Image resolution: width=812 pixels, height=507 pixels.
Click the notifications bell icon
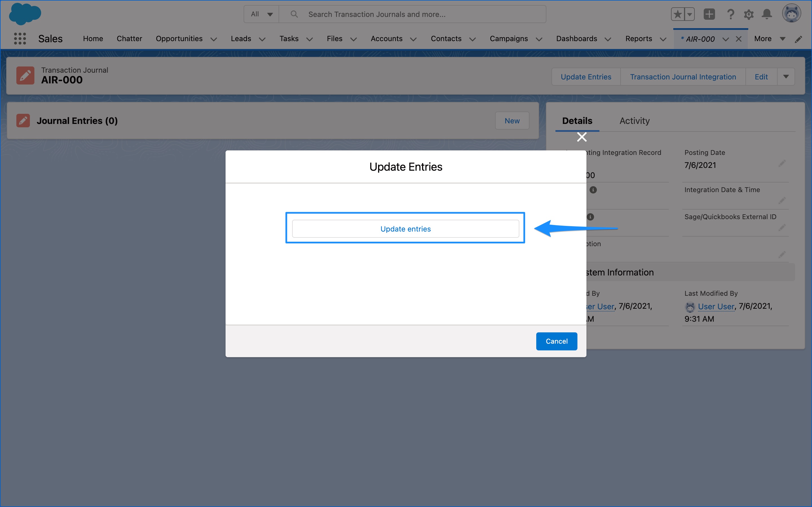767,14
